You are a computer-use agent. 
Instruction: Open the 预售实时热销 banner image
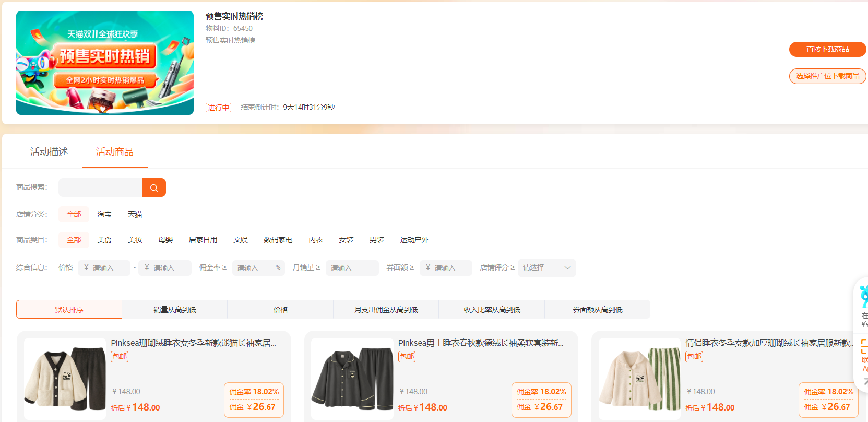coord(105,63)
